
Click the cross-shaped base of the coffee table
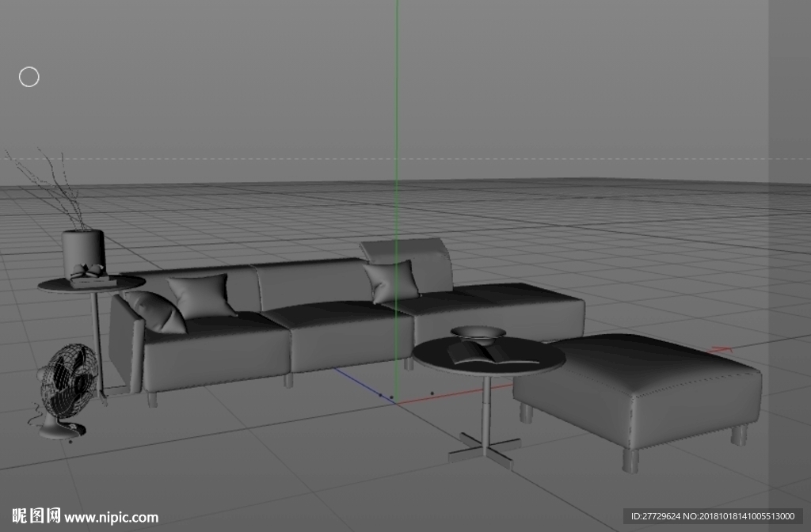pos(485,449)
